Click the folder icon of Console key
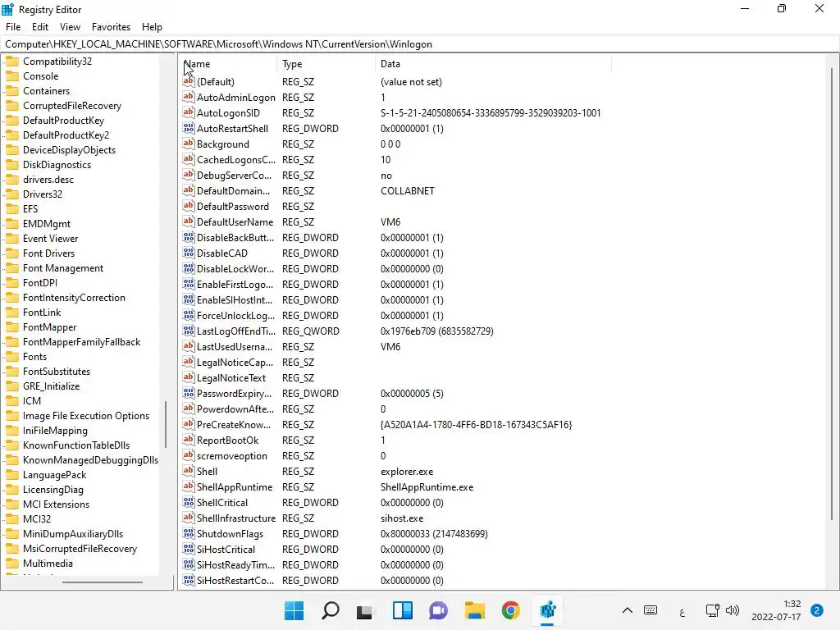The image size is (840, 630). coord(11,76)
